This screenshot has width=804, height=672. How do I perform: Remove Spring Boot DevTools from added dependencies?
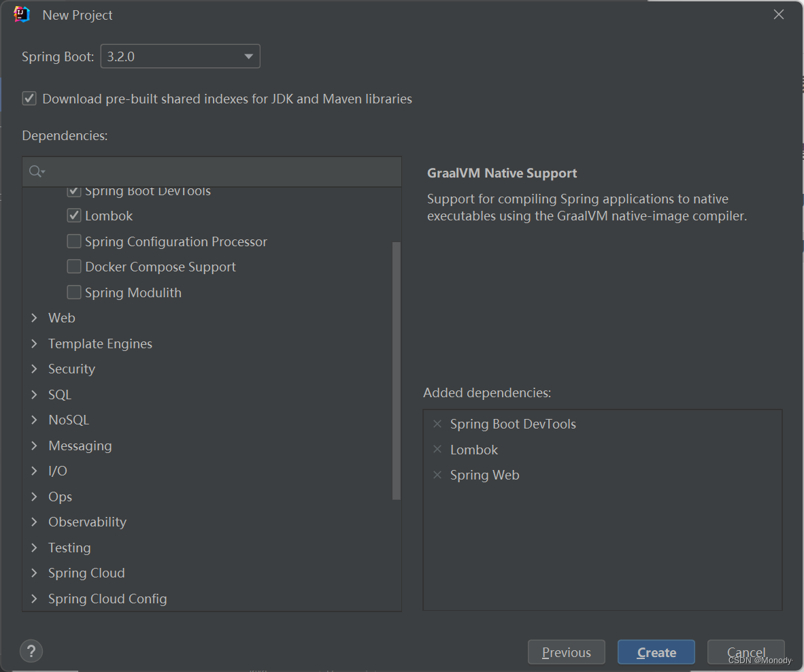coord(437,424)
